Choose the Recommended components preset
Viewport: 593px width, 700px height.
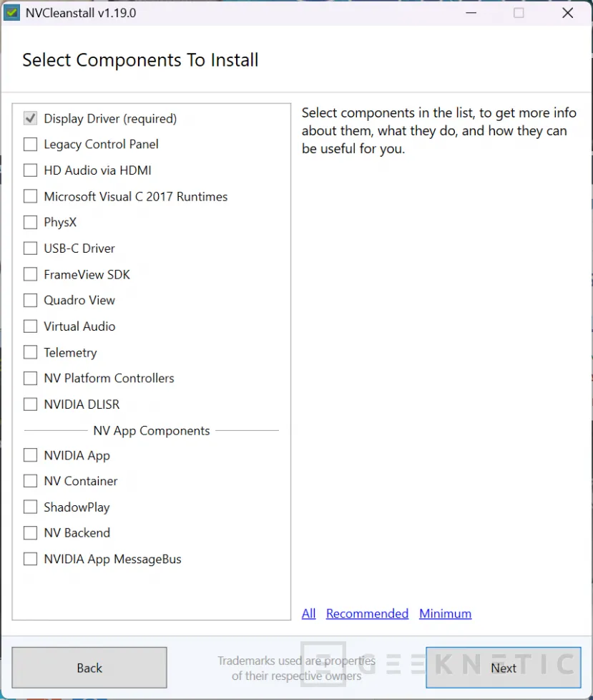click(367, 613)
